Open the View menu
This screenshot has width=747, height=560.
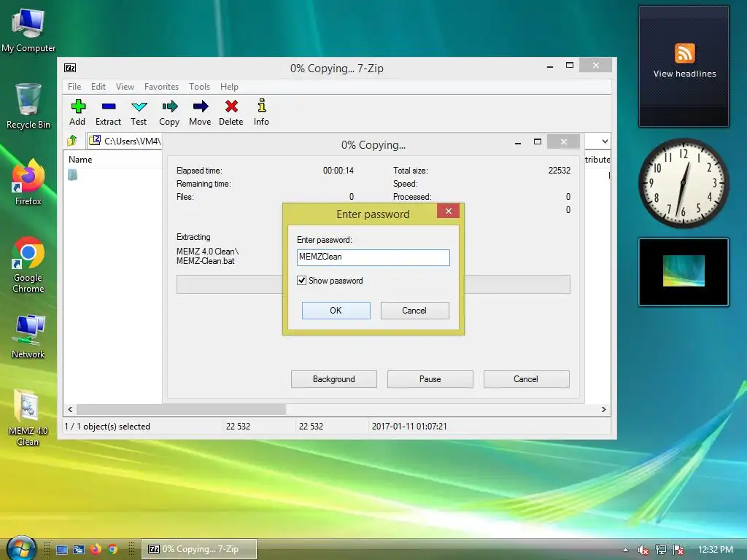(125, 87)
